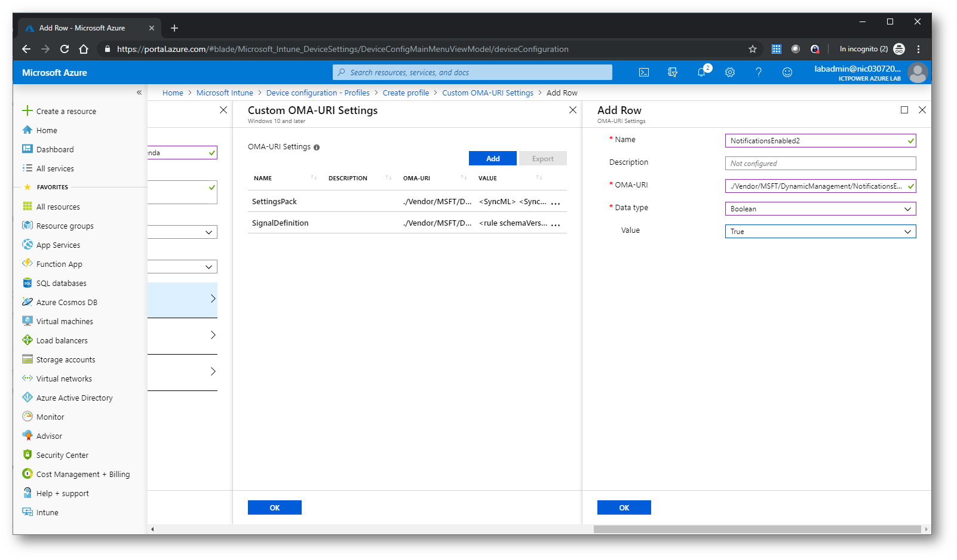Go to Device configuration - Profiles breadcrumb

click(x=318, y=93)
